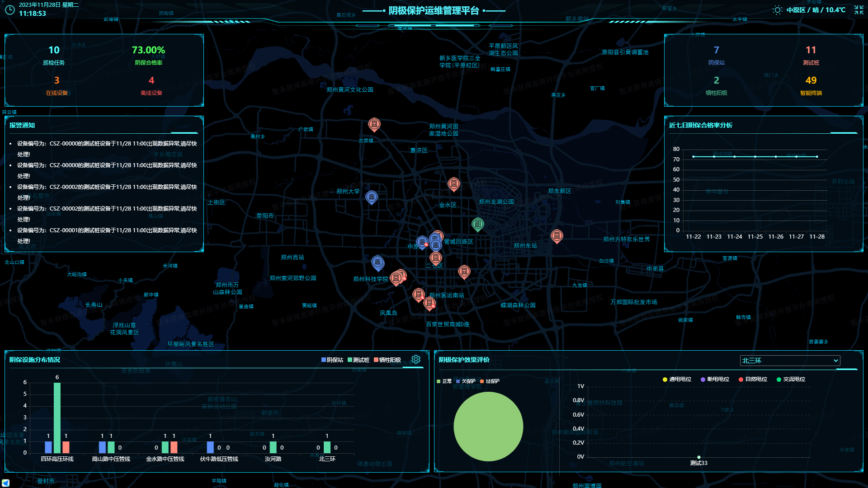
Task: Click the front blue marker left of 管城回族区
Action: coord(436,246)
